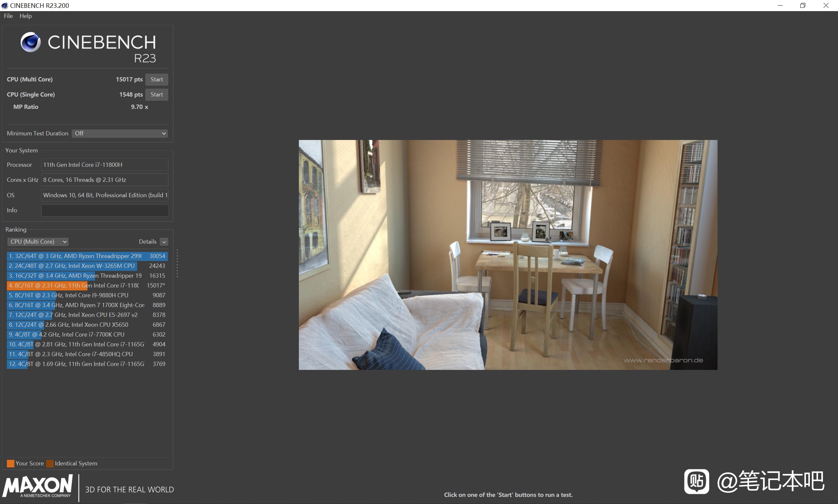Select ranking row AMD Ryzen Threadripper 30054

[87, 256]
